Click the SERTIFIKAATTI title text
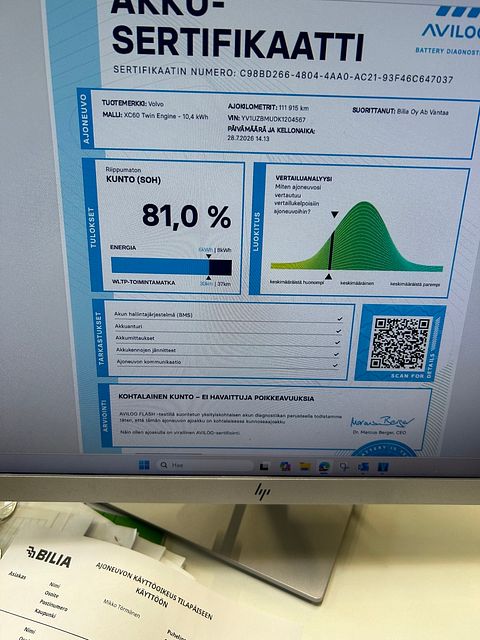 tap(238, 44)
